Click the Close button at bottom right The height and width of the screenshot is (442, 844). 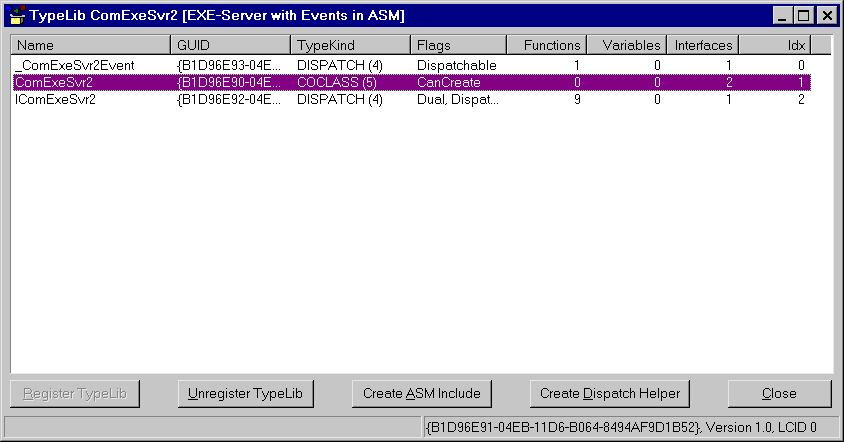(x=779, y=394)
